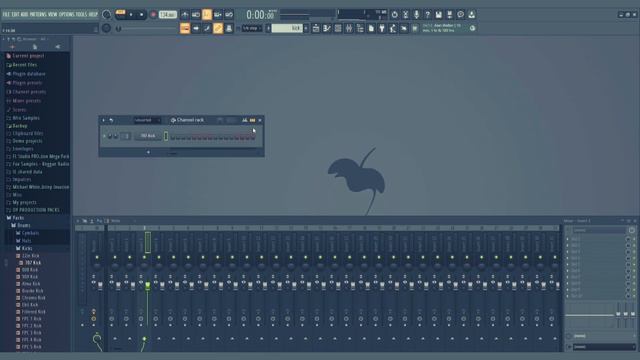640x360 pixels.
Task: Click the main volume knob
Action: tap(107, 15)
